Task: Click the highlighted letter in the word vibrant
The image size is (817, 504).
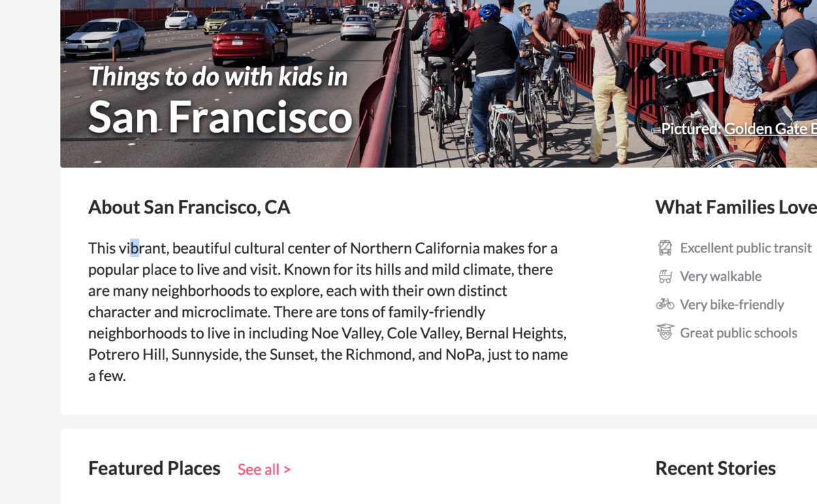Action: [x=134, y=248]
